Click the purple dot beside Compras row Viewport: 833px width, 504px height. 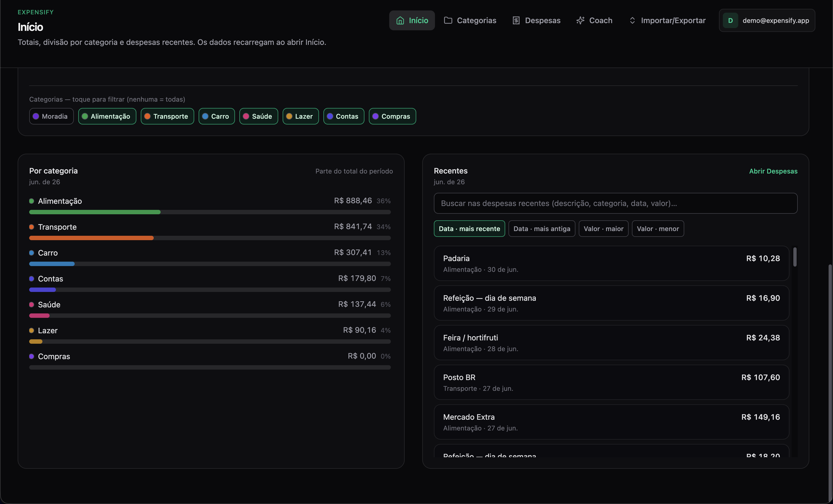click(31, 356)
